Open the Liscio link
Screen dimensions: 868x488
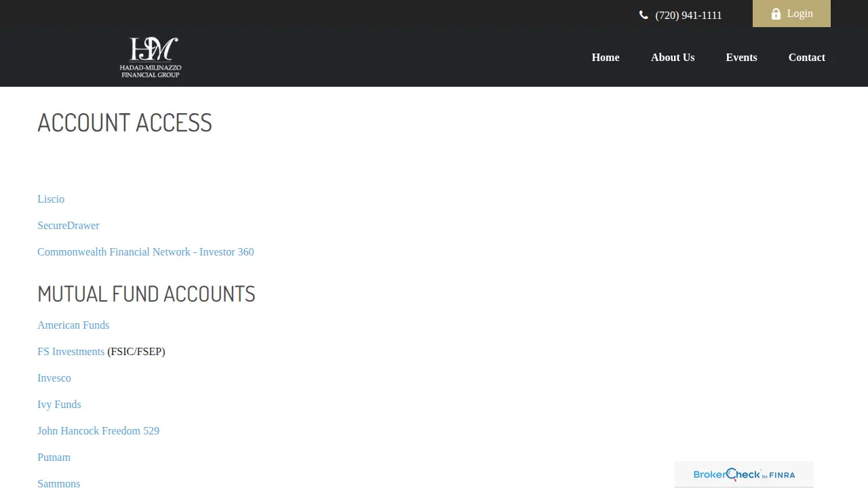click(51, 199)
